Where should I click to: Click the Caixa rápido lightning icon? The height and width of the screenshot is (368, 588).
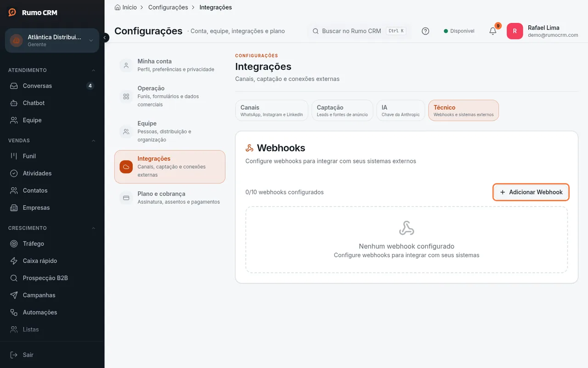(x=14, y=261)
